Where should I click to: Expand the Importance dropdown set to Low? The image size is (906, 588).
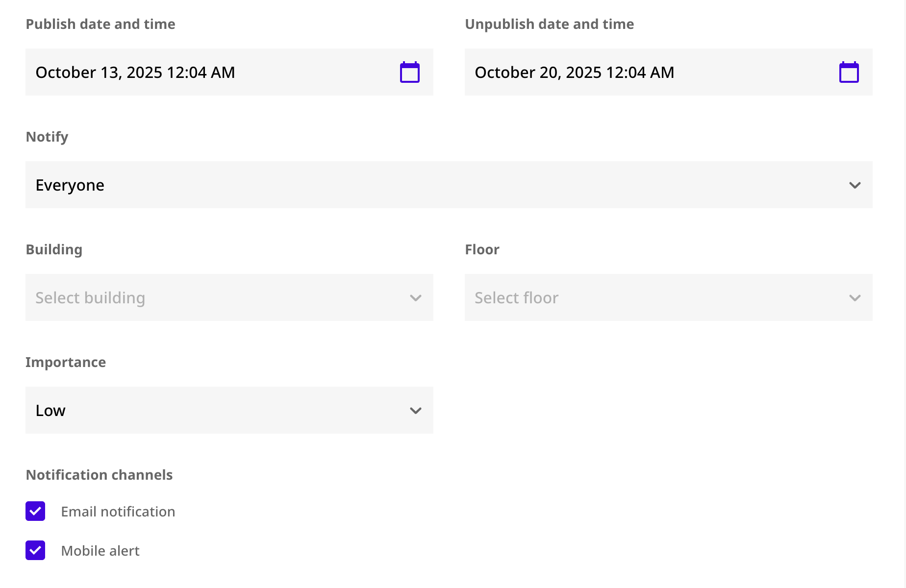click(229, 410)
